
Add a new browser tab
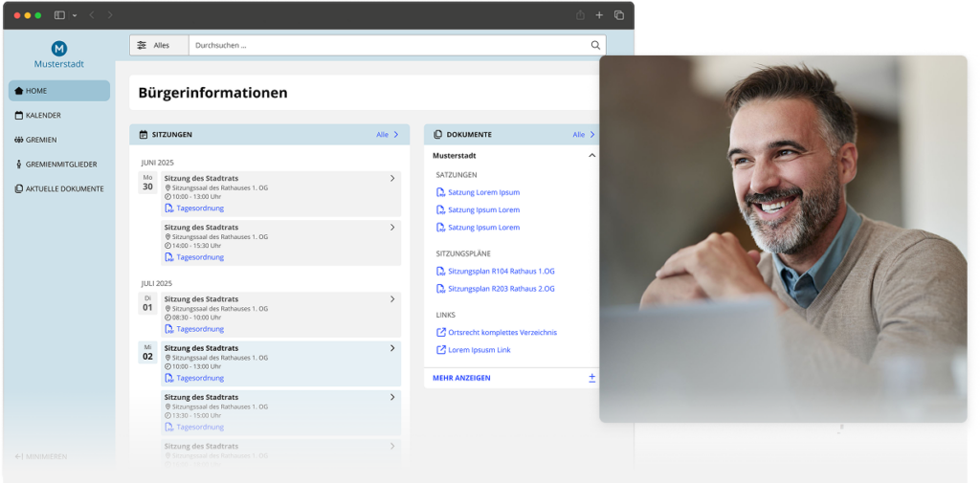click(599, 15)
